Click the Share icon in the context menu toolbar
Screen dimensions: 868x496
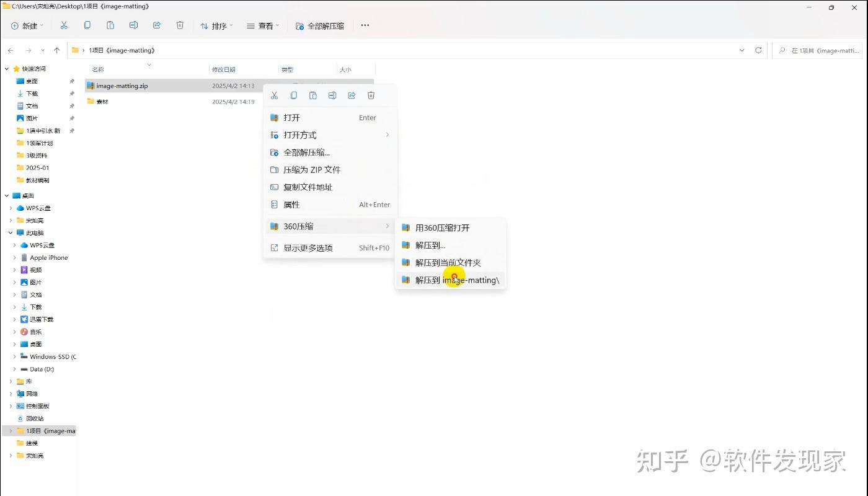(x=352, y=95)
